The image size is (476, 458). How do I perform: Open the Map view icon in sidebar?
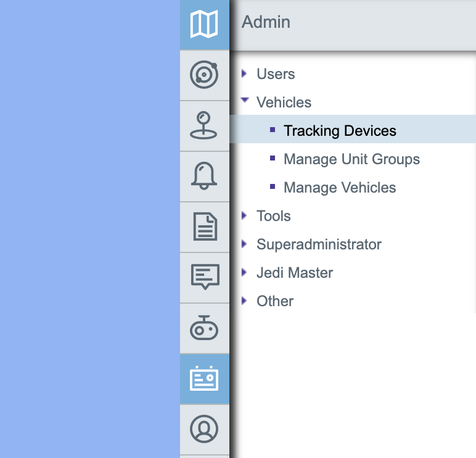(204, 25)
